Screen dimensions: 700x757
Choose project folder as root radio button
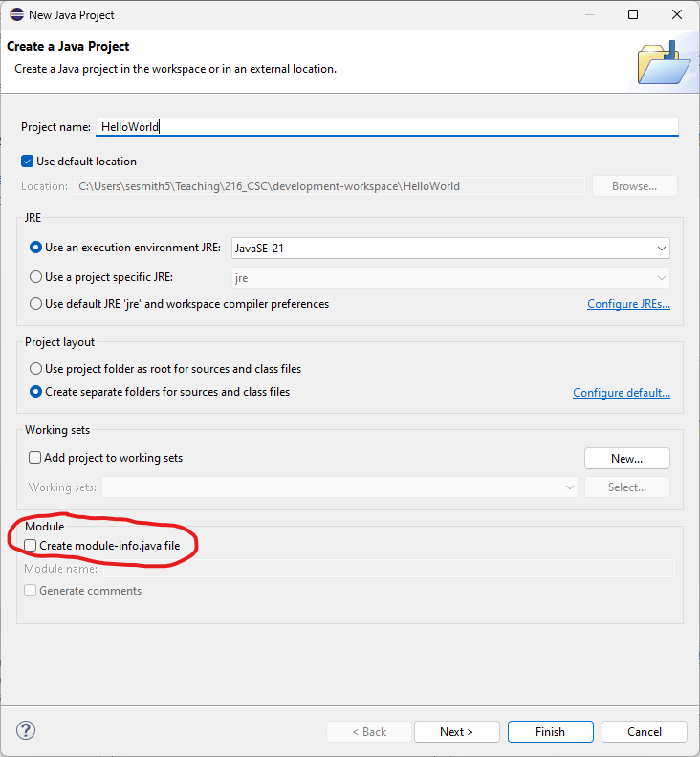click(x=35, y=369)
